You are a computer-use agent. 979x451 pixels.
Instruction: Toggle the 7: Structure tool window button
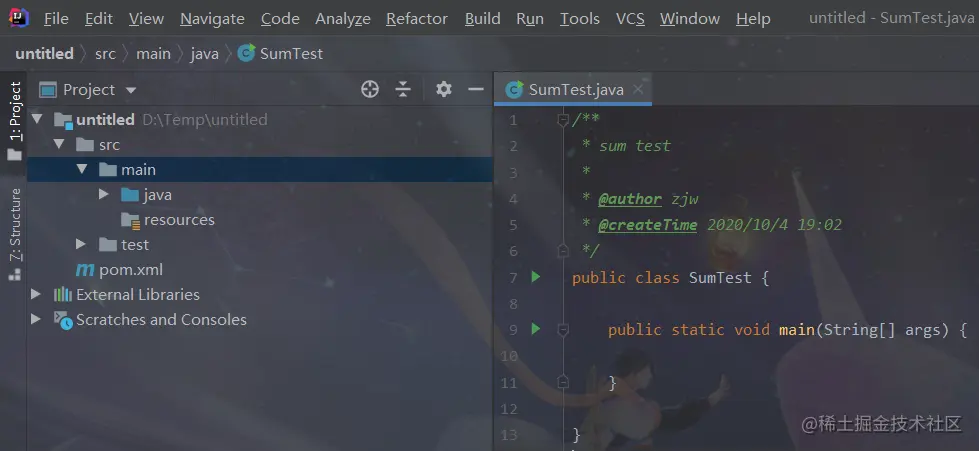[14, 234]
